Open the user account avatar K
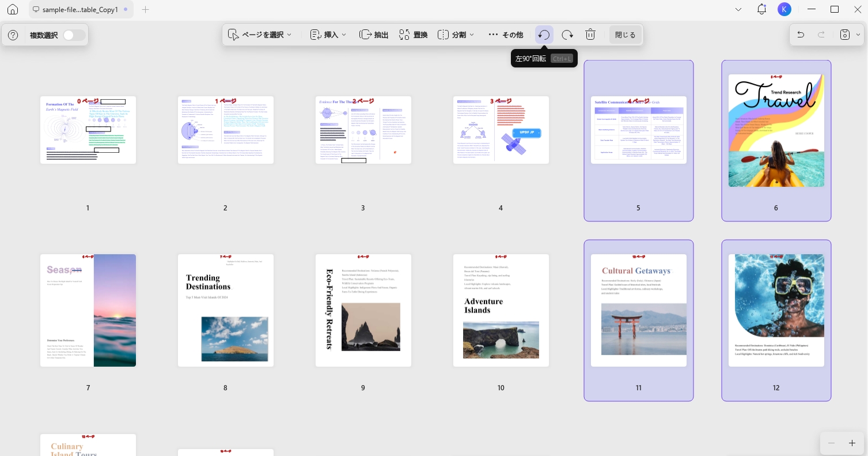868x456 pixels. (x=784, y=9)
